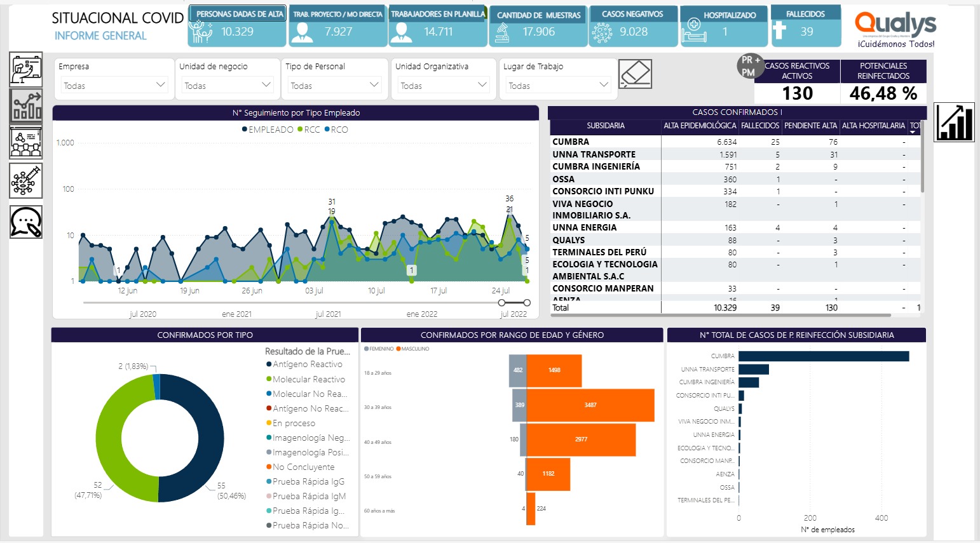Image resolution: width=980 pixels, height=543 pixels.
Task: Expand the Empresa dropdown
Action: pyautogui.click(x=114, y=85)
